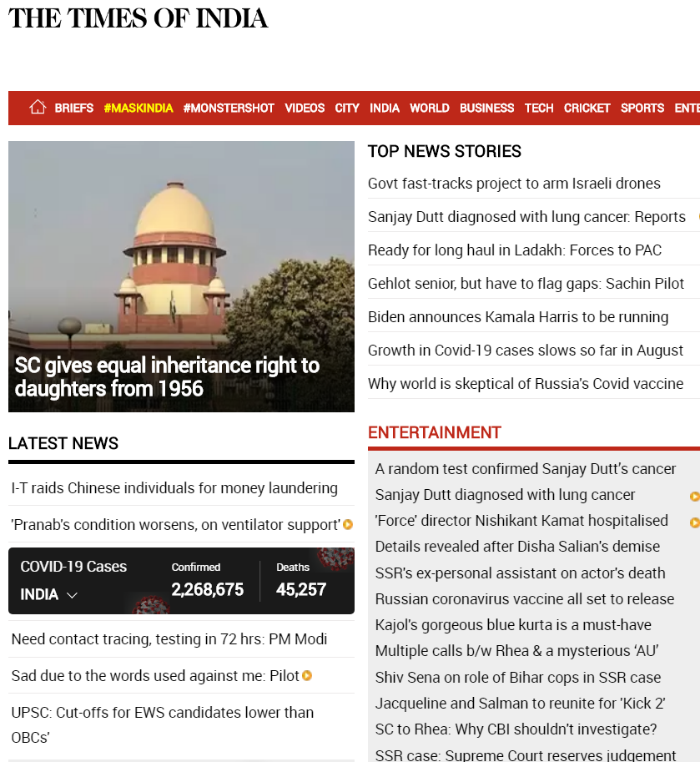This screenshot has width=700, height=762.
Task: Read 'UPSC: Cut-offs for EWS candidates' story
Action: click(162, 724)
